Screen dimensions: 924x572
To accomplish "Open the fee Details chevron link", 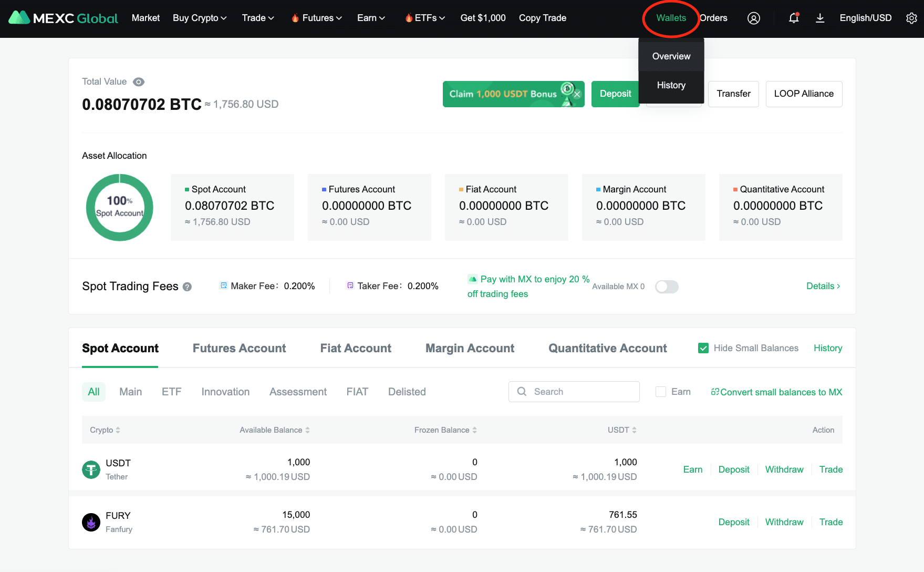I will coord(823,286).
